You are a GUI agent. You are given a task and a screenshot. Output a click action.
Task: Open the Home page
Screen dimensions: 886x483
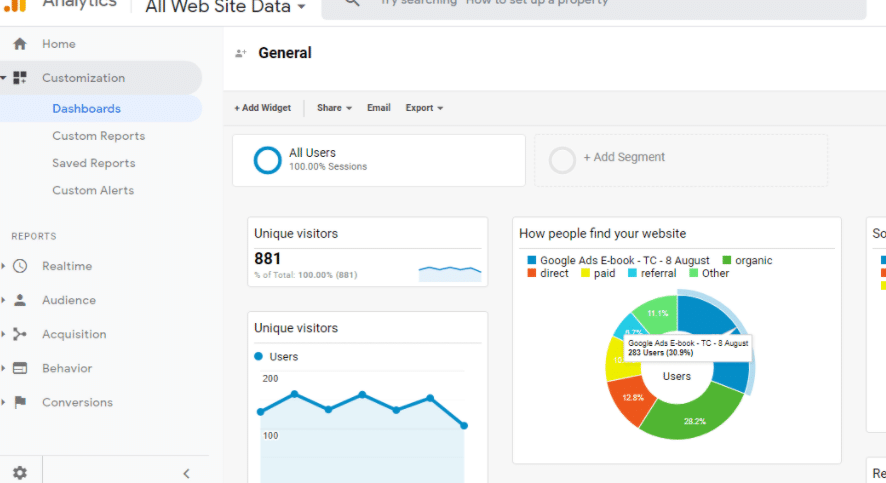pyautogui.click(x=59, y=44)
